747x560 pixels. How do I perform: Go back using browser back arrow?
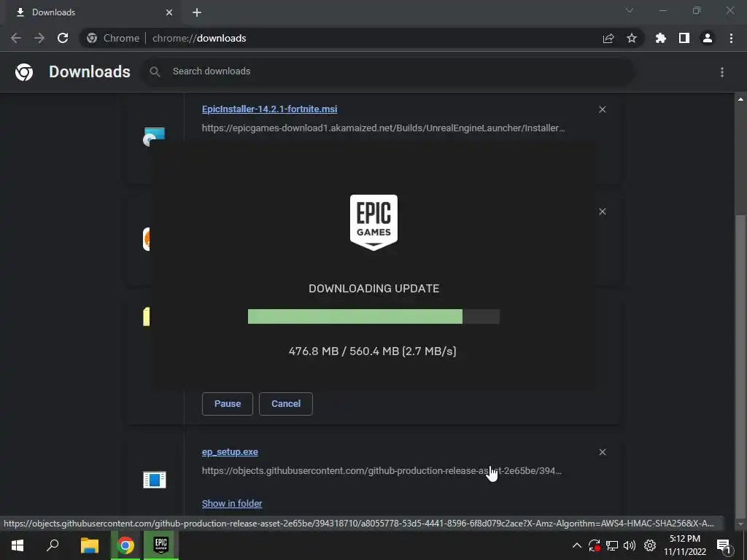tap(16, 38)
